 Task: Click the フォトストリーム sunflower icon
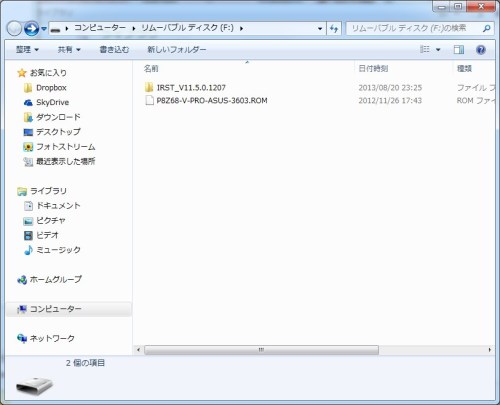[28, 147]
